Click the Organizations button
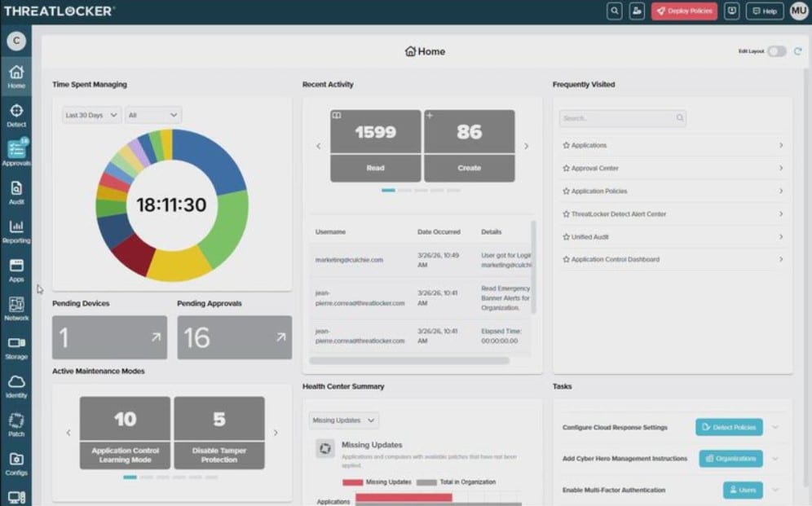 730,459
